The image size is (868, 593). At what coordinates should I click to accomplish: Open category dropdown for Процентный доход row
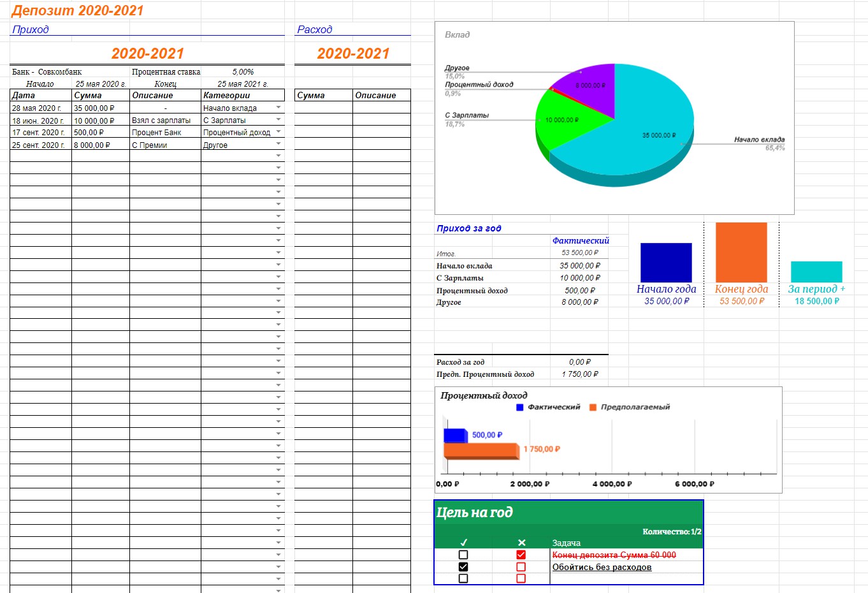[x=278, y=131]
